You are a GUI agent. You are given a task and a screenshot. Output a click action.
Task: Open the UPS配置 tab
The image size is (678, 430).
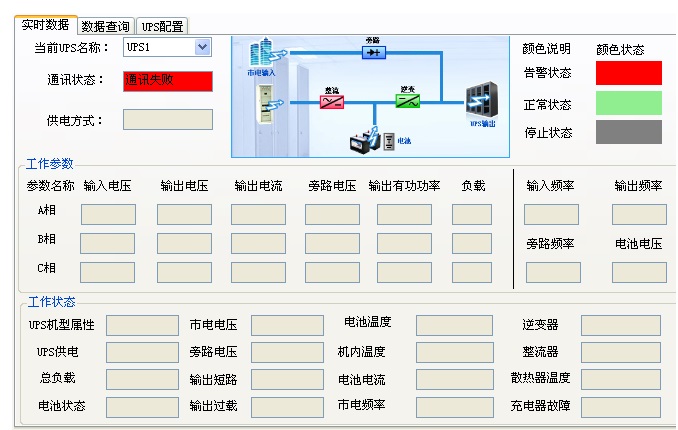pyautogui.click(x=161, y=26)
